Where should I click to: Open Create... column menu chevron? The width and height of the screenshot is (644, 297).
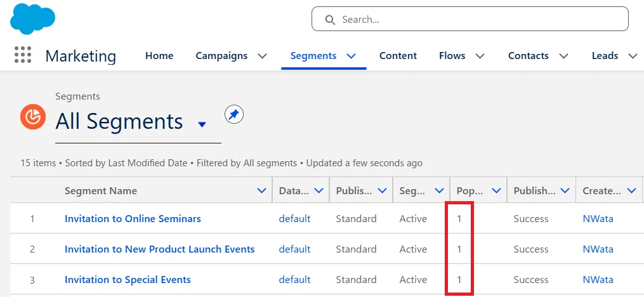tap(631, 190)
